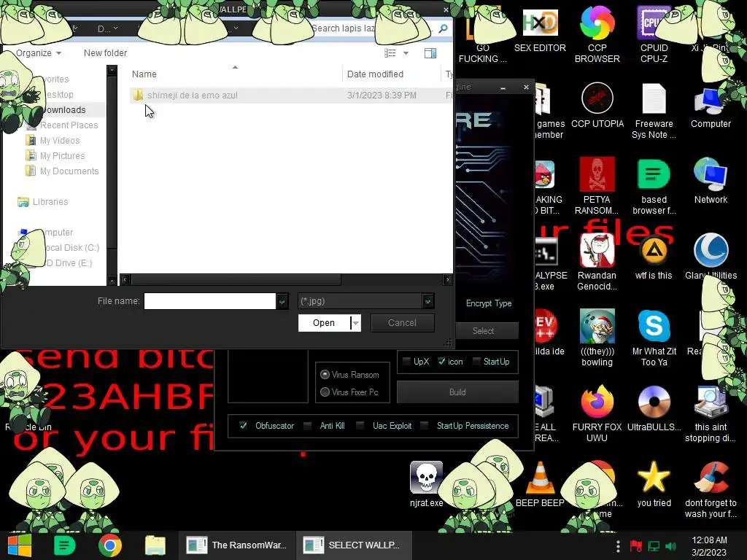Toggle the Obfuscator checkbox
Image resolution: width=747 pixels, height=560 pixels.
tap(243, 425)
